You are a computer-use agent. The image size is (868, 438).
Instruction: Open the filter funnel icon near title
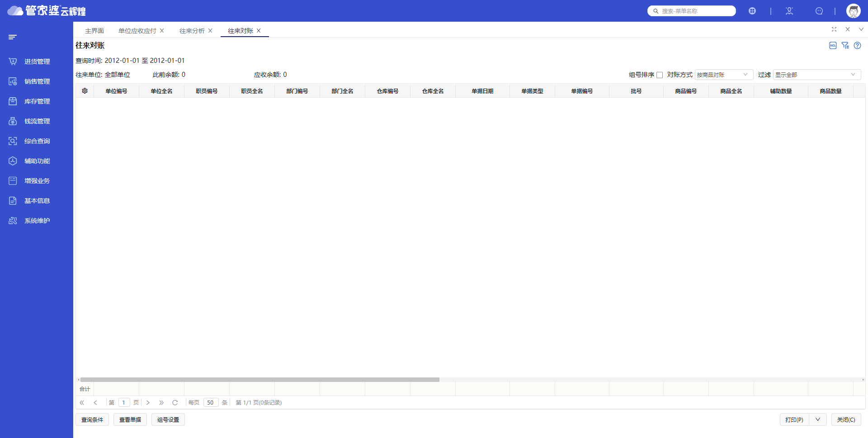[x=845, y=45]
